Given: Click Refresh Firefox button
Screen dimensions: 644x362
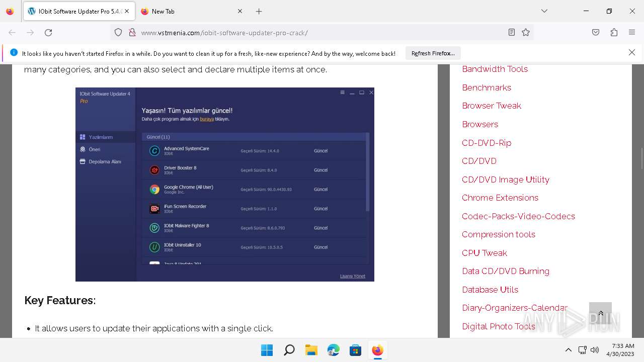Looking at the screenshot, I should [433, 53].
